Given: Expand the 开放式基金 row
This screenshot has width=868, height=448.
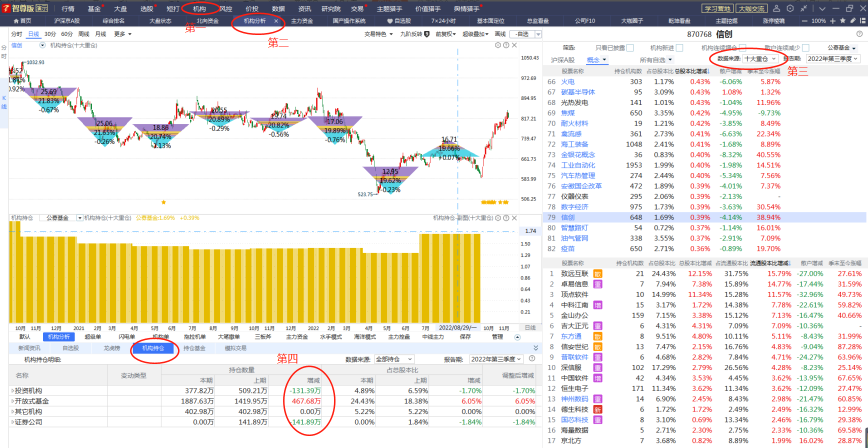Looking at the screenshot, I should 13,401.
